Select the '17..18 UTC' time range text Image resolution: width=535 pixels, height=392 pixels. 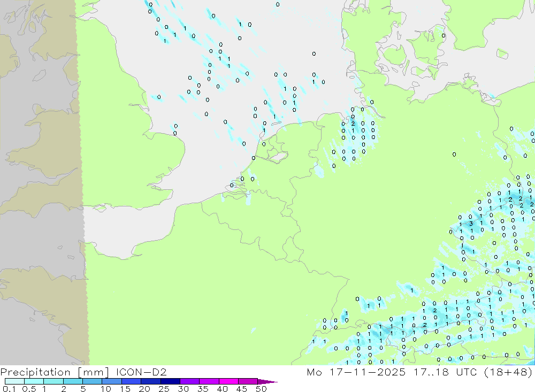445,372
